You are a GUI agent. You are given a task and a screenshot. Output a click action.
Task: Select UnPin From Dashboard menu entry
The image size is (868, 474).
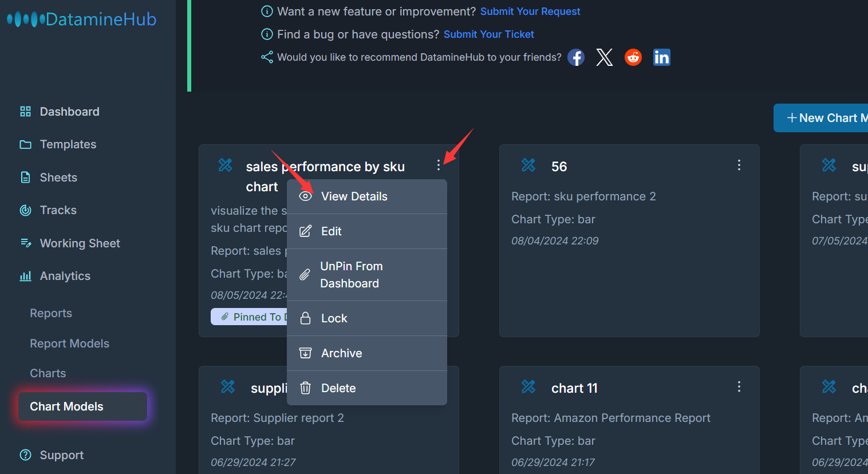click(367, 275)
